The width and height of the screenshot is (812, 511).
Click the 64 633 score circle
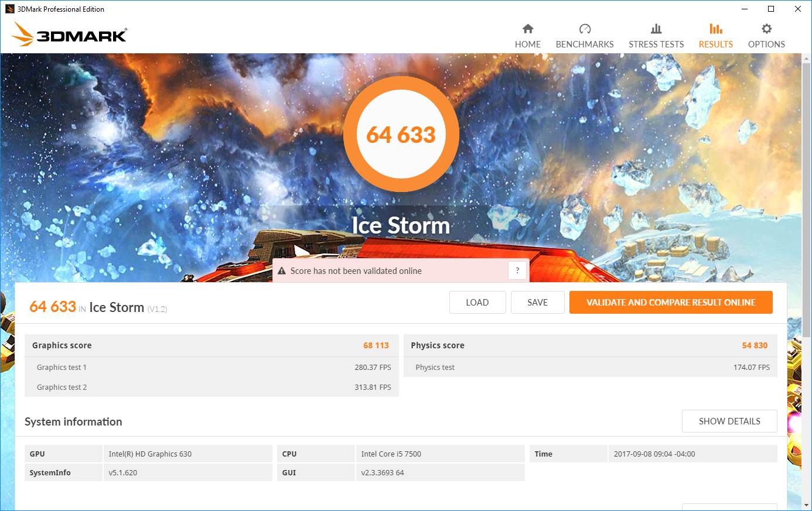[401, 135]
